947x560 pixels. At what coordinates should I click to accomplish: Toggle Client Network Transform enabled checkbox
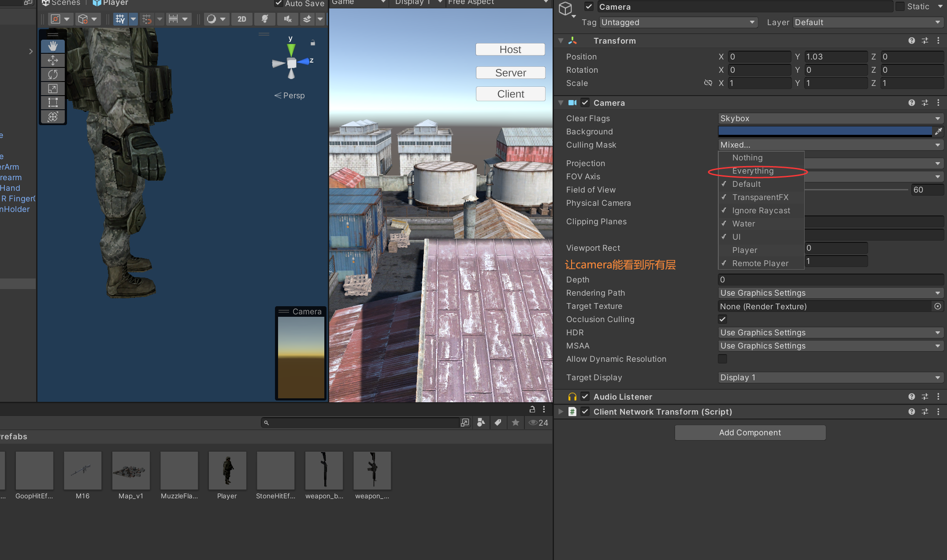[585, 412]
